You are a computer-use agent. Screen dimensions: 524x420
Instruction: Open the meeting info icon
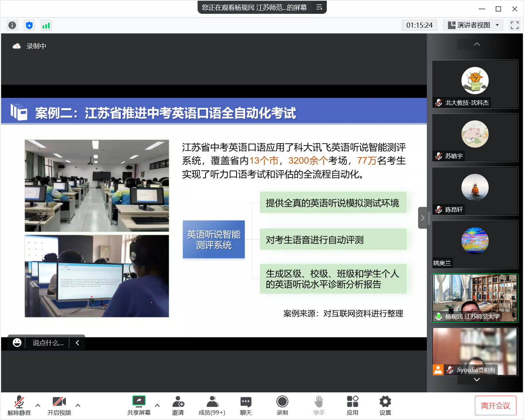point(12,25)
